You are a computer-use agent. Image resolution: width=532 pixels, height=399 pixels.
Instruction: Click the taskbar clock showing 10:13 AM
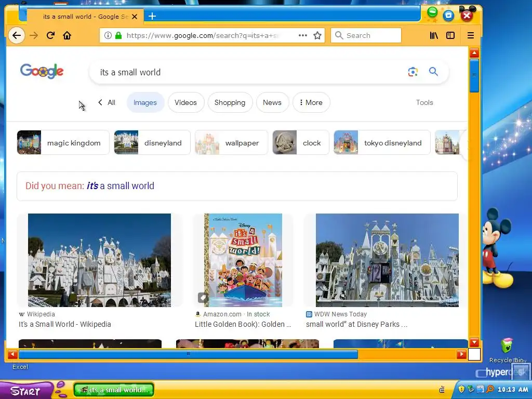(513, 390)
